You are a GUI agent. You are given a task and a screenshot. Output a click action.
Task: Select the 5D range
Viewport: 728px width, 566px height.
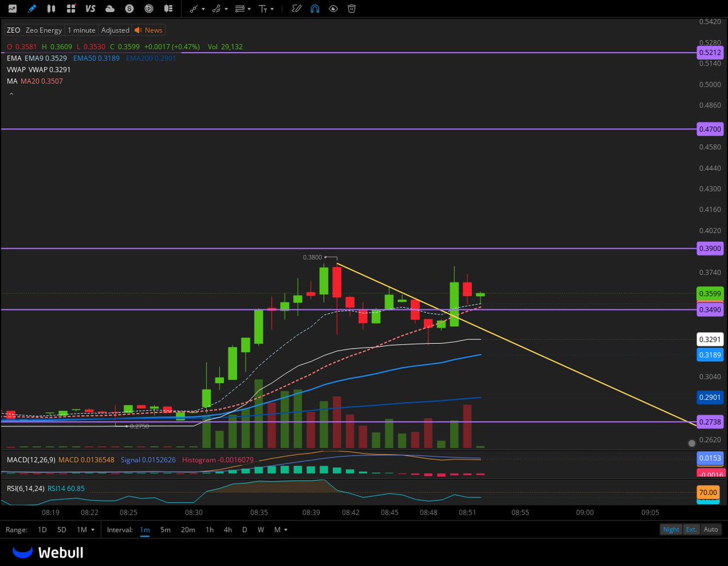tap(62, 530)
